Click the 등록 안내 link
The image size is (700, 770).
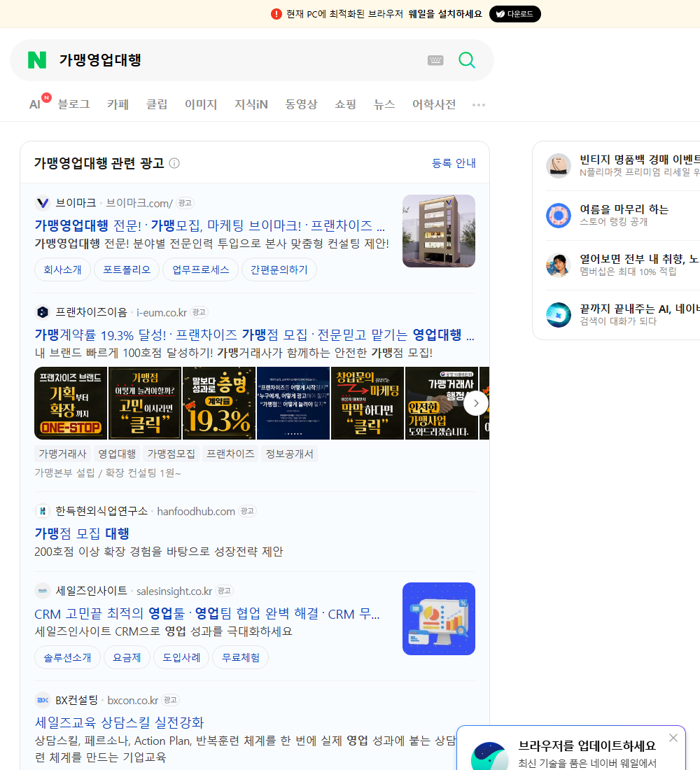[454, 163]
